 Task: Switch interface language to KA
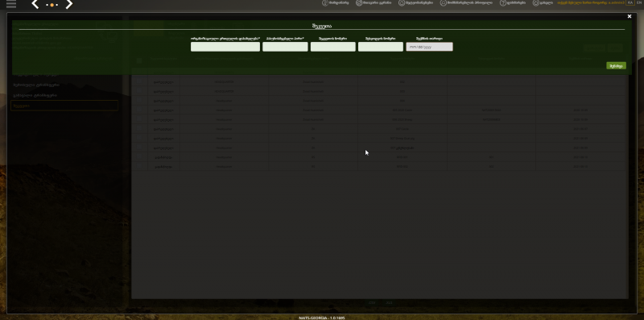click(x=630, y=2)
